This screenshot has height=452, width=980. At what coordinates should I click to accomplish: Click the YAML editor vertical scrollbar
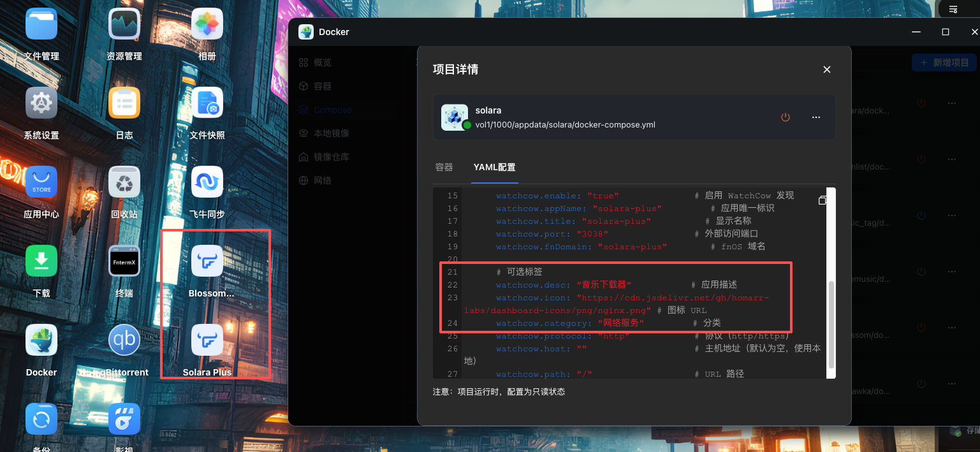[x=831, y=324]
